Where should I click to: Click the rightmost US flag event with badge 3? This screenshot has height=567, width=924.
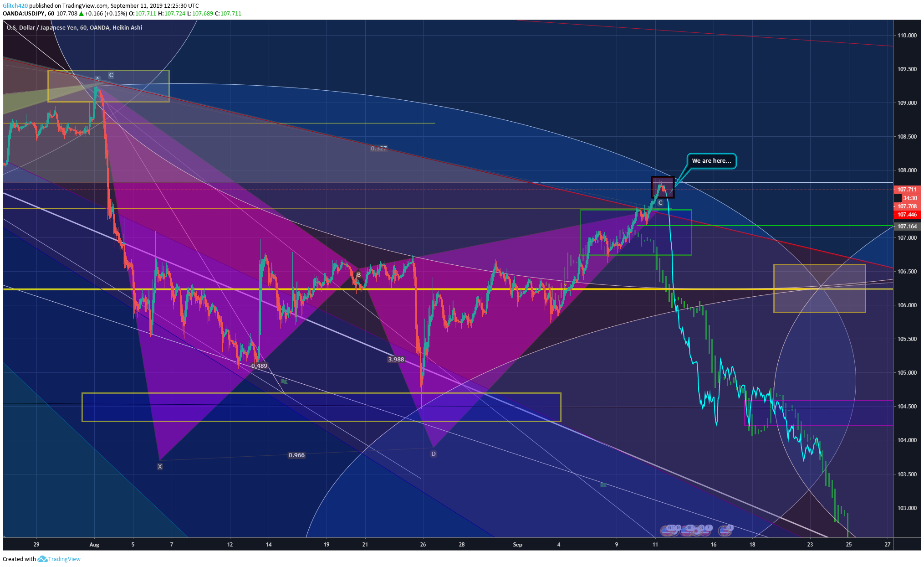pyautogui.click(x=724, y=531)
